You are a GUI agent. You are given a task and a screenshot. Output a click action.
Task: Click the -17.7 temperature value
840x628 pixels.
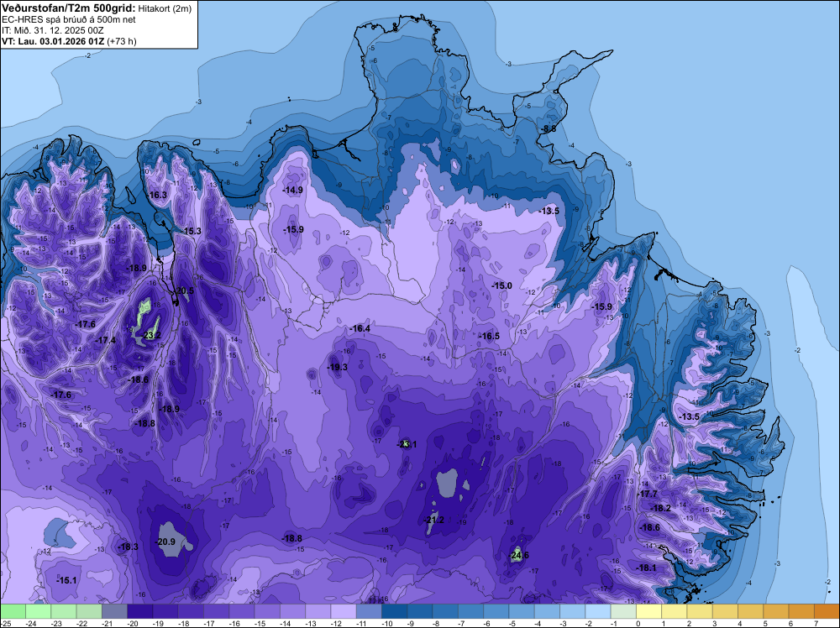(648, 495)
